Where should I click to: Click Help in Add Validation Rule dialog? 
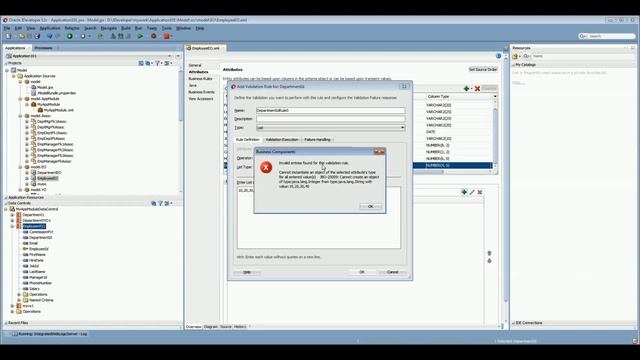pyautogui.click(x=247, y=272)
